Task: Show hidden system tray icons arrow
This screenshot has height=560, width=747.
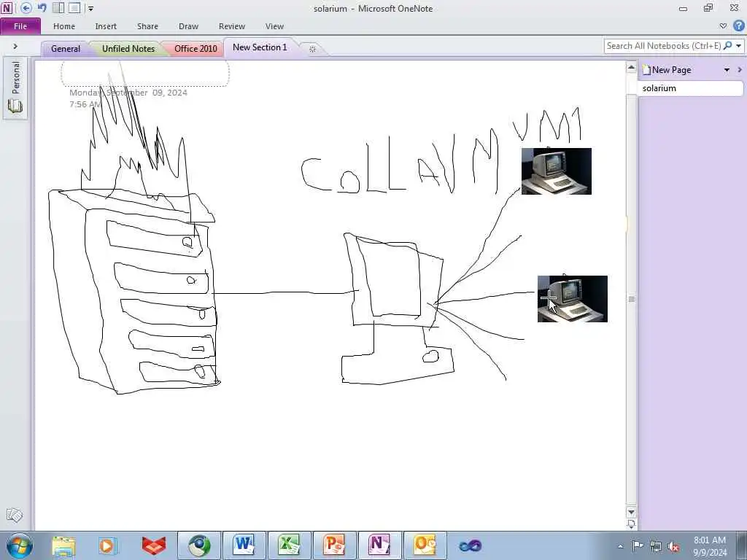Action: click(x=620, y=546)
